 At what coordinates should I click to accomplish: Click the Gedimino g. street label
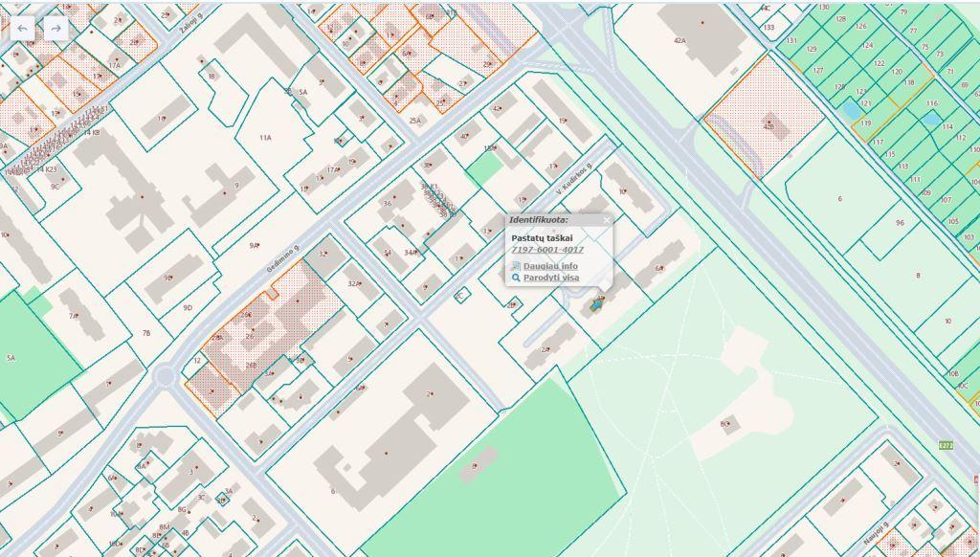point(283,258)
